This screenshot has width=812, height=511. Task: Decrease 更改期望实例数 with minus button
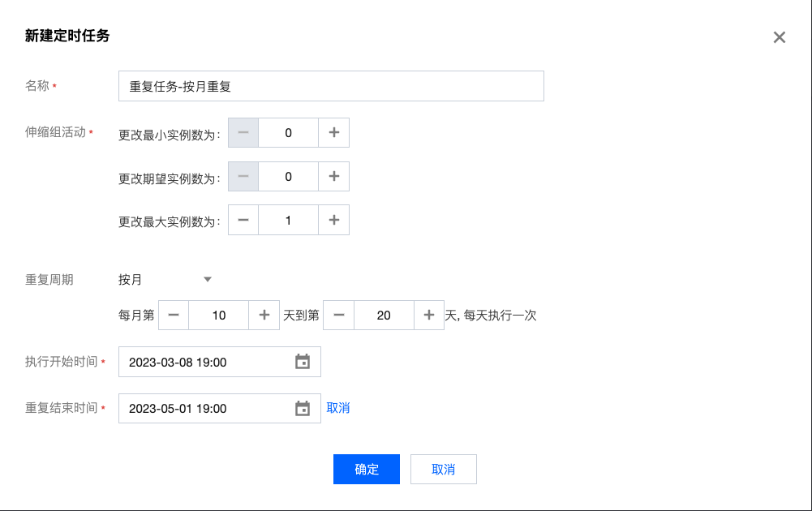coord(243,177)
